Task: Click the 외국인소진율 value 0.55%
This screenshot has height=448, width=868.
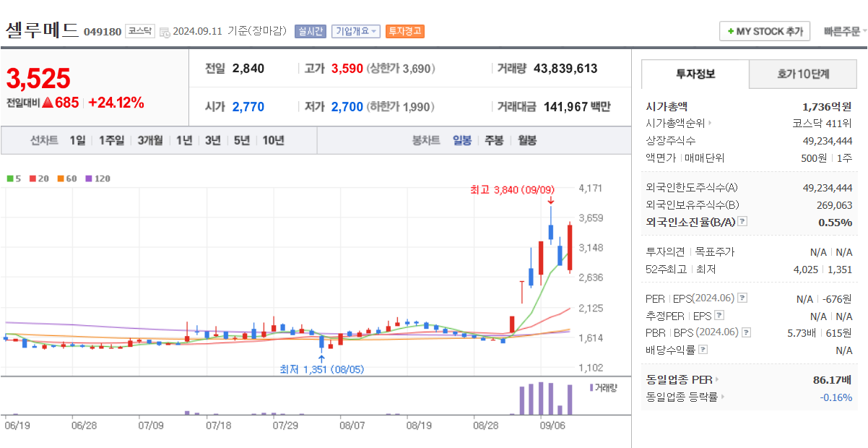Action: pos(836,223)
